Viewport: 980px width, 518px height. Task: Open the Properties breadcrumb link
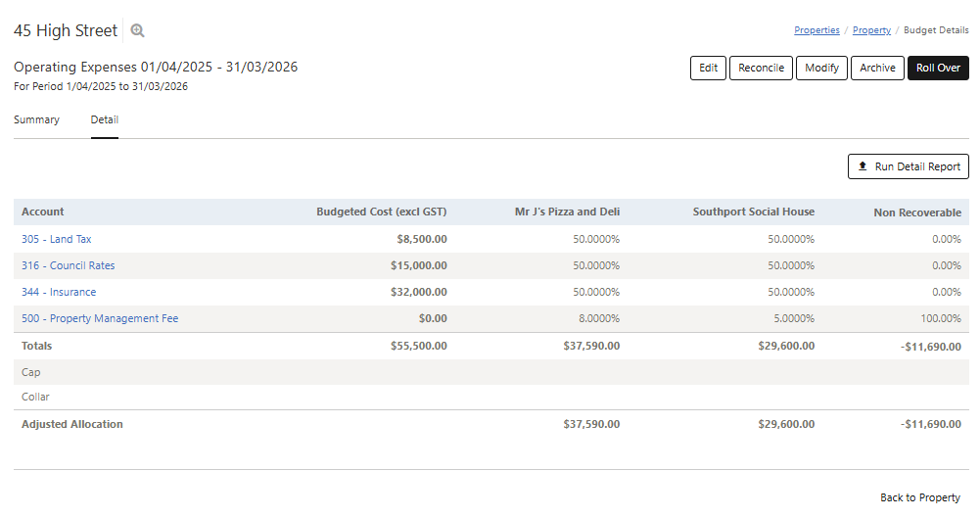[817, 30]
